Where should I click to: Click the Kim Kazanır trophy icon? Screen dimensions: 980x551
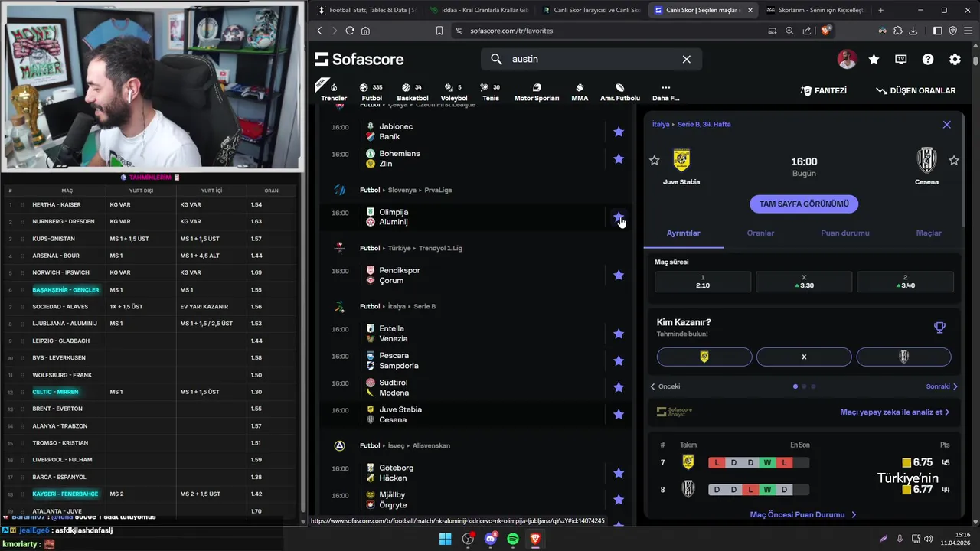click(x=939, y=328)
